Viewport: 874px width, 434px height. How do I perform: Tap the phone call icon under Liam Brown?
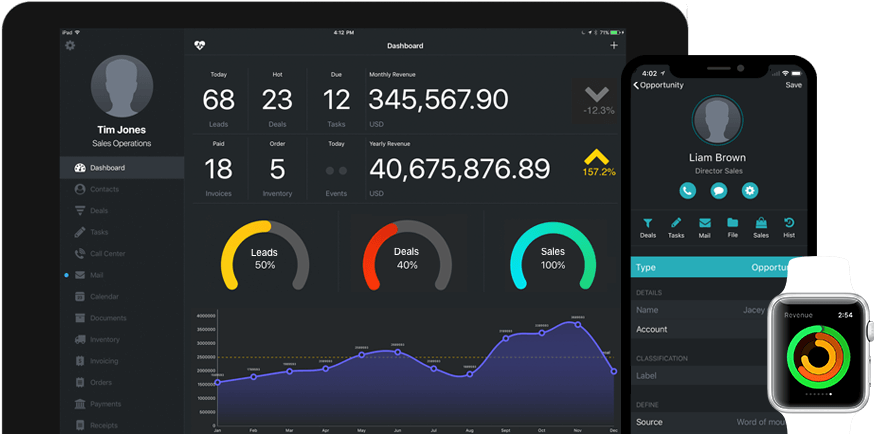point(687,191)
